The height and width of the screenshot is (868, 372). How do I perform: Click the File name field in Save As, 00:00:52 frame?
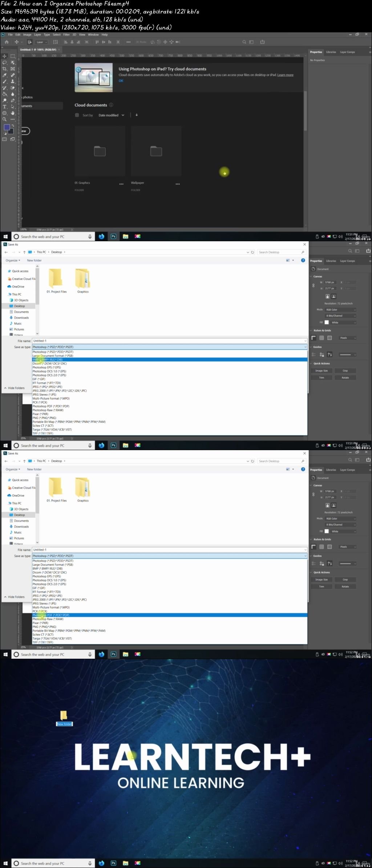click(170, 341)
